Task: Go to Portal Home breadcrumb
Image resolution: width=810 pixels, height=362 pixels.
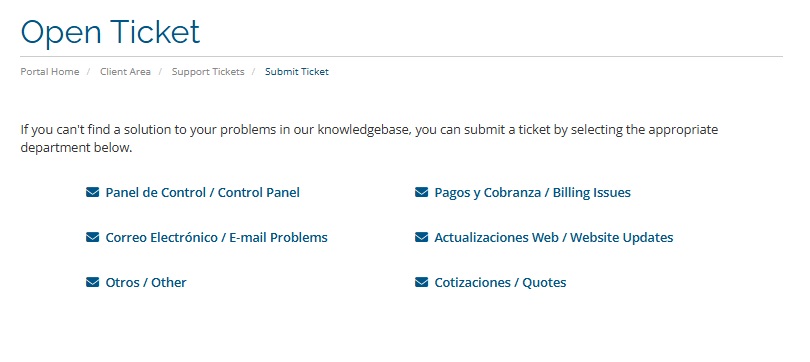Action: pyautogui.click(x=50, y=72)
